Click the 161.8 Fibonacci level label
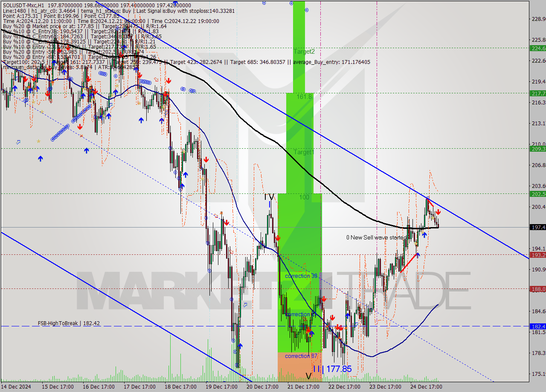The width and height of the screenshot is (546, 392). point(304,97)
